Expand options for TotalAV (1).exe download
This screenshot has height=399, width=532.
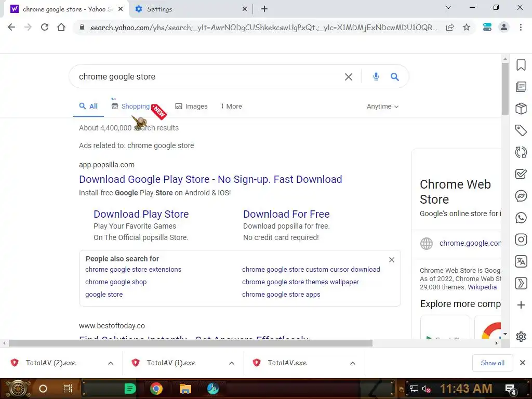232,363
